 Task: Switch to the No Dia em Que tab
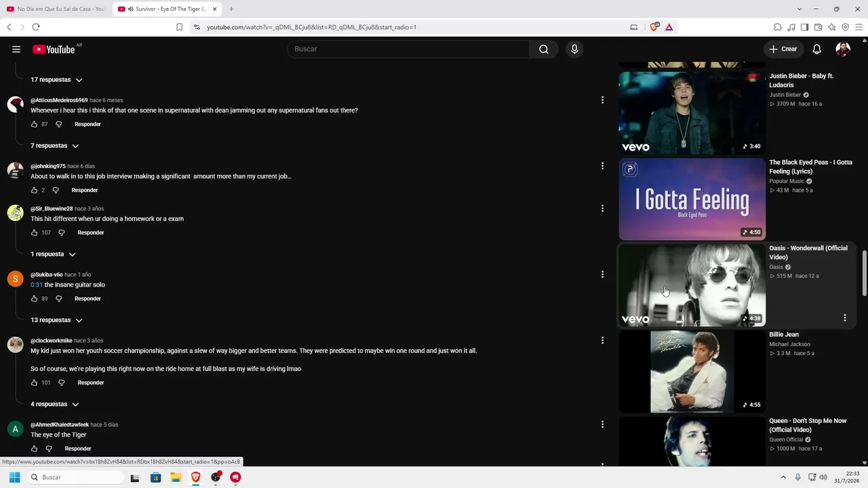56,9
